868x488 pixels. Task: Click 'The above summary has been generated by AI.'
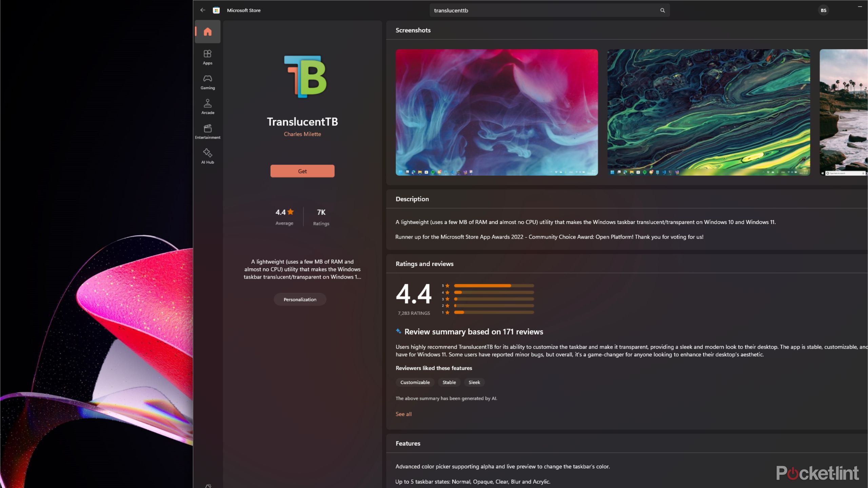click(x=446, y=398)
